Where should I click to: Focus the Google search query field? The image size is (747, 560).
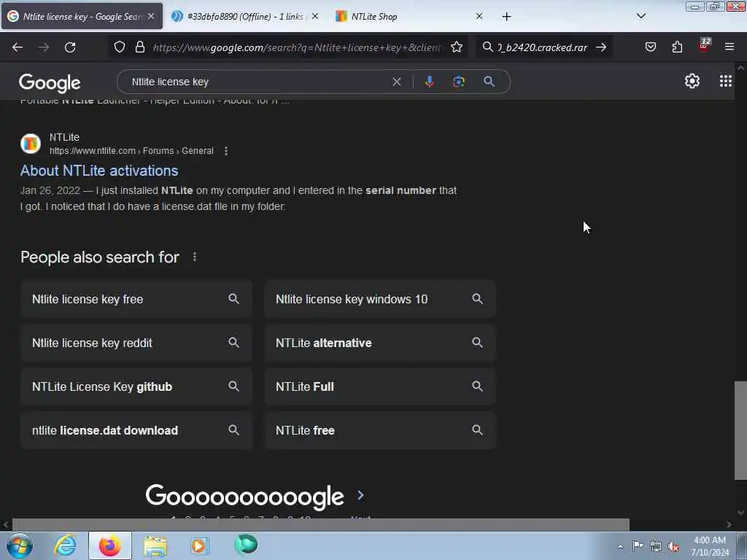tap(258, 82)
